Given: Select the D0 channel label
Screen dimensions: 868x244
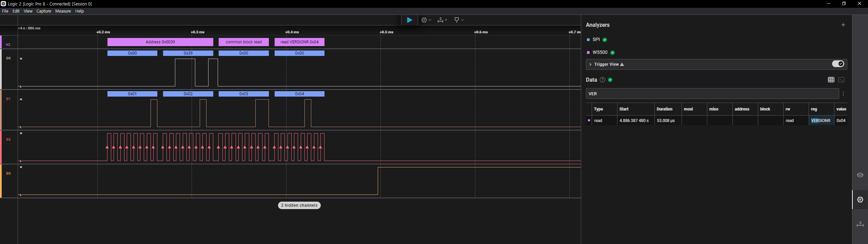Looking at the screenshot, I should 8,58.
